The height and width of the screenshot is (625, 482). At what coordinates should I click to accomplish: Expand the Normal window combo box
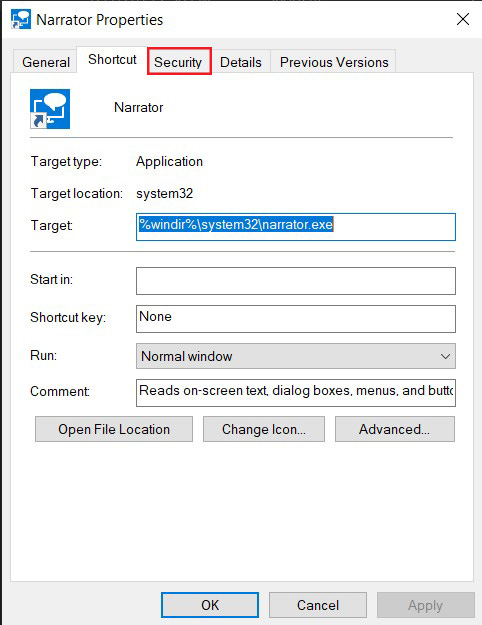coord(295,356)
